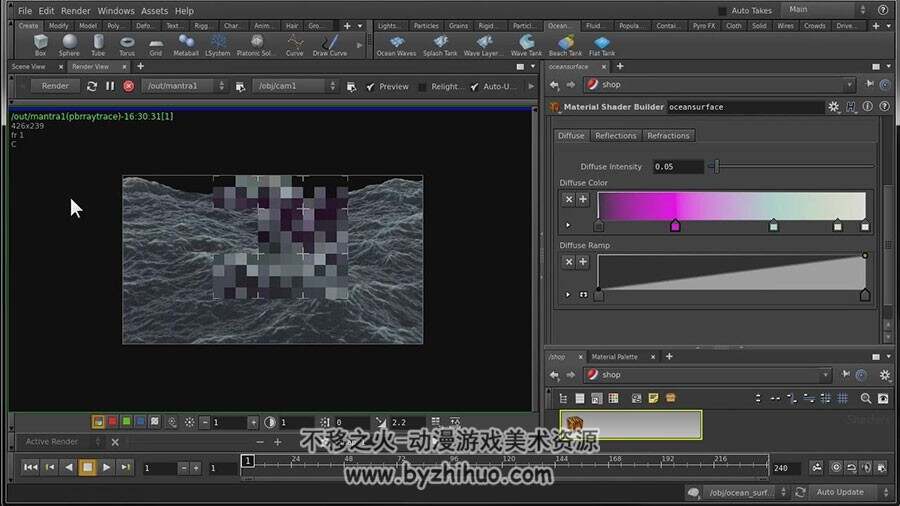900x506 pixels.
Task: Select the Torus shelf tool
Action: pos(127,45)
